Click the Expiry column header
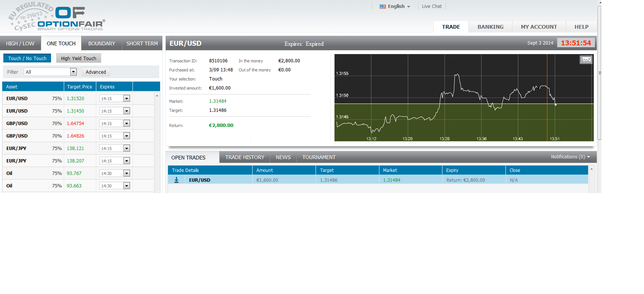Screen dimensions: 644x294 (x=474, y=170)
